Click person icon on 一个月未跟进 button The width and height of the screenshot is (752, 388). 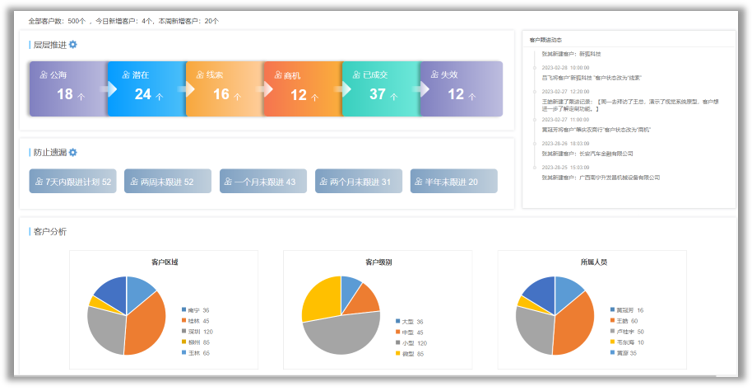229,182
